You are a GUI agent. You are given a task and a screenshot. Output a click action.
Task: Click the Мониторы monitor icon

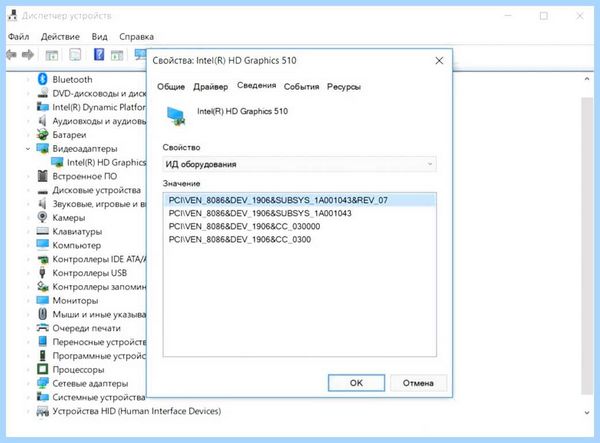(42, 300)
